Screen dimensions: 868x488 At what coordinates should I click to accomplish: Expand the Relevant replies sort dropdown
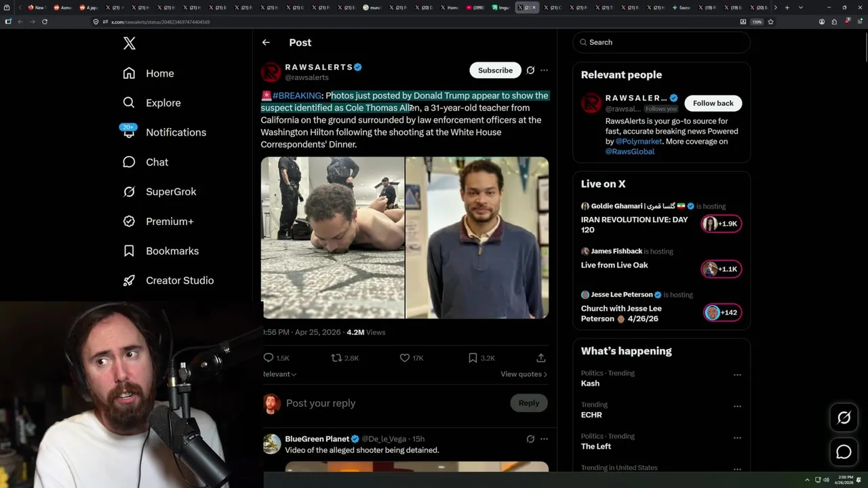[279, 374]
